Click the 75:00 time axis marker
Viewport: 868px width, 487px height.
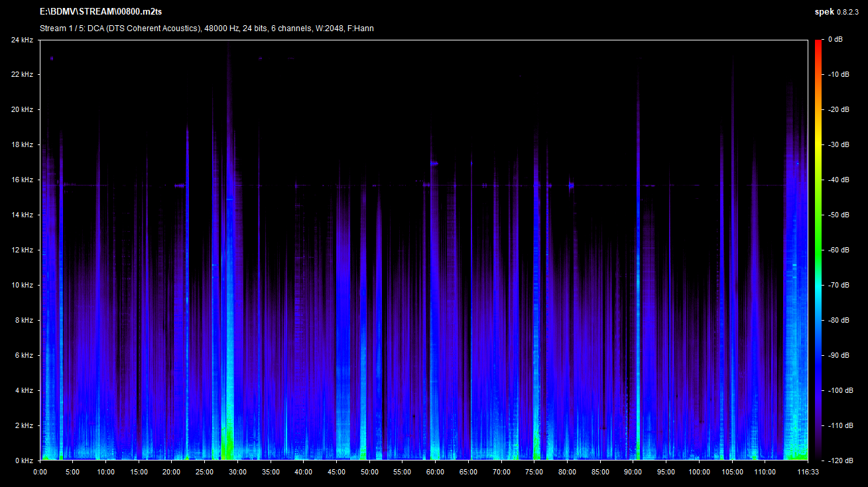pos(534,472)
